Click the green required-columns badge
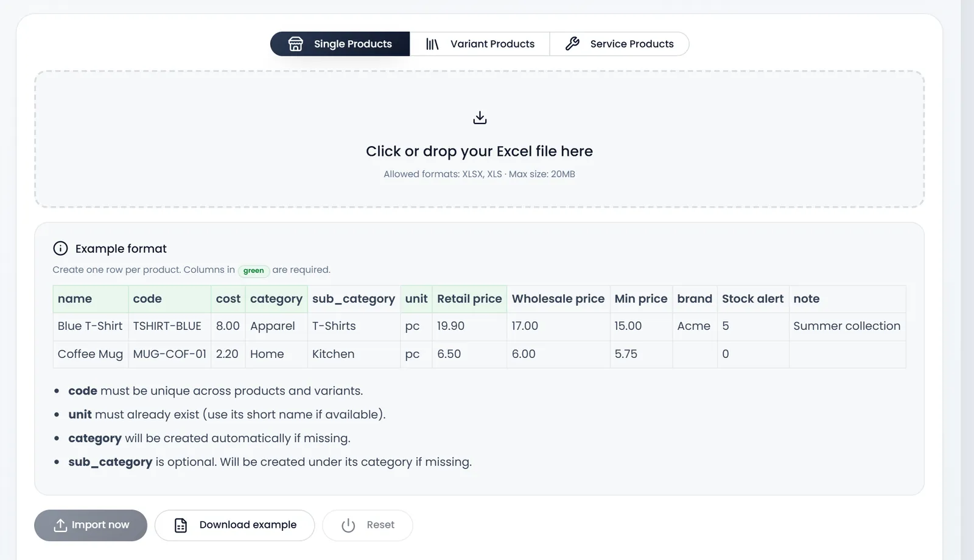Image resolution: width=974 pixels, height=560 pixels. [254, 270]
